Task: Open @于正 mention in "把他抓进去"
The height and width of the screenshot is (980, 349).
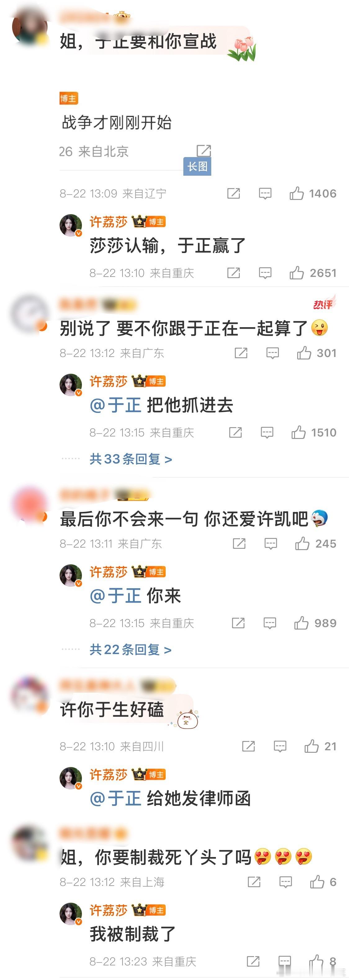Action: [115, 405]
